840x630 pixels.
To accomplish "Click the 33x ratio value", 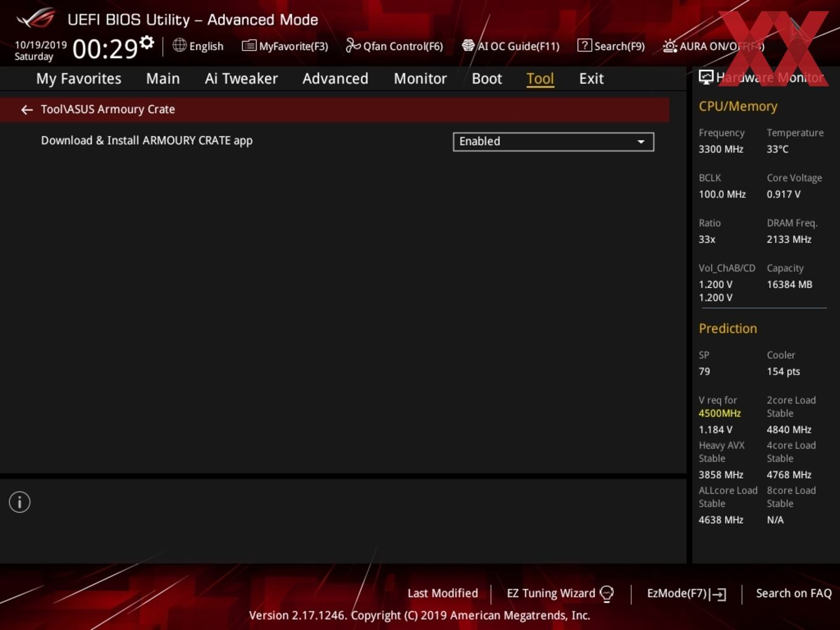I will [x=707, y=240].
